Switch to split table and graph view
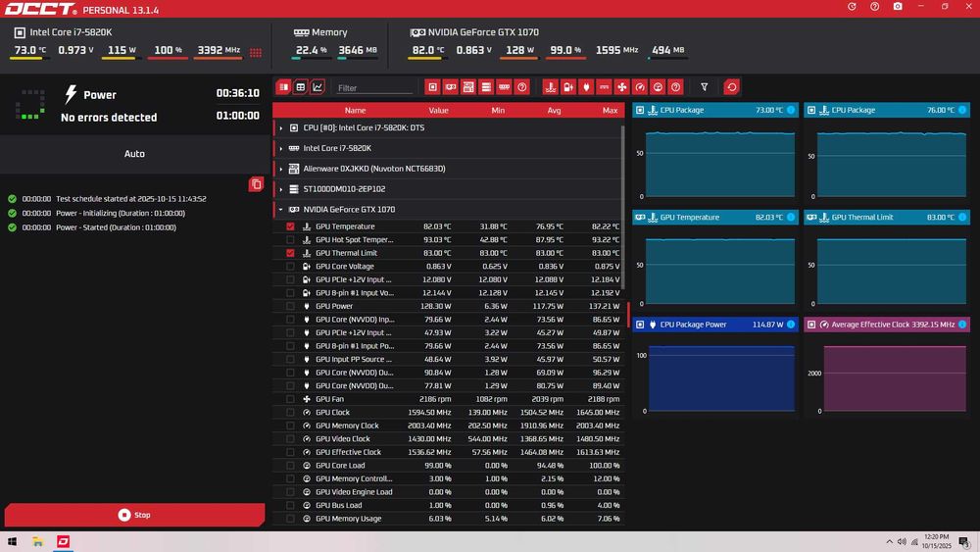Viewport: 980px width, 552px height. [x=284, y=87]
